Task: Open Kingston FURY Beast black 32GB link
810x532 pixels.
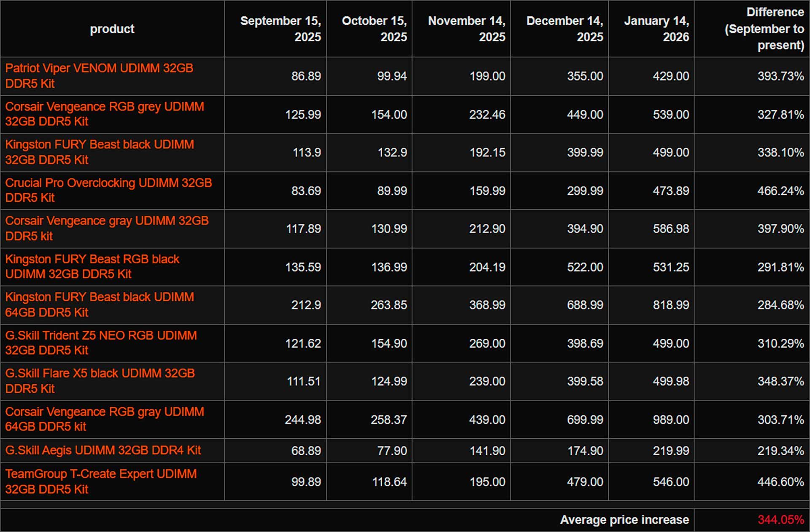Action: [99, 145]
